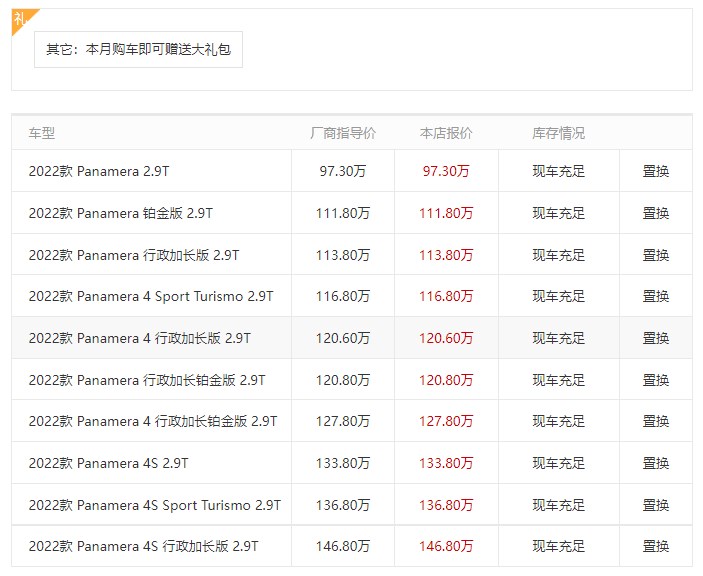Click the red 111.80万 store price
This screenshot has width=703, height=576.
click(x=446, y=213)
